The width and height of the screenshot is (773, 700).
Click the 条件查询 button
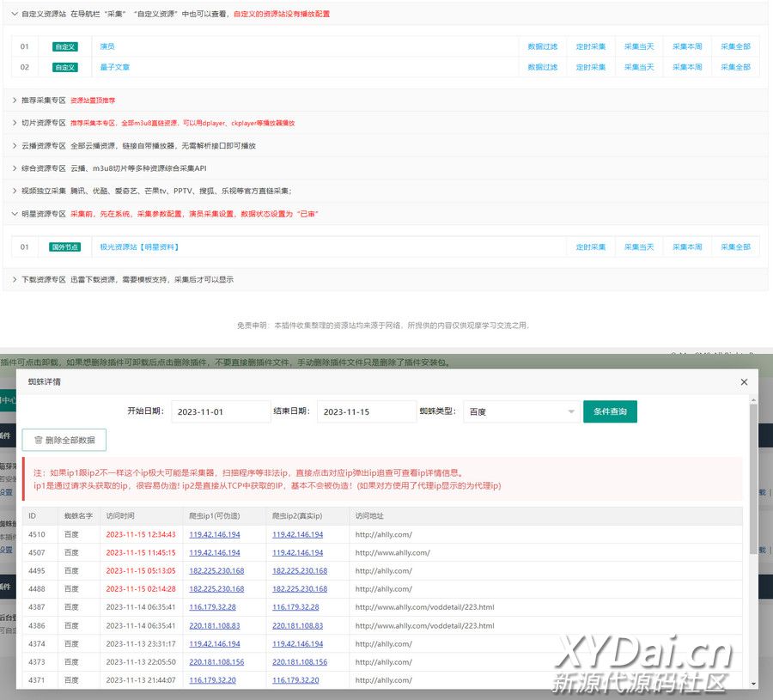click(610, 412)
